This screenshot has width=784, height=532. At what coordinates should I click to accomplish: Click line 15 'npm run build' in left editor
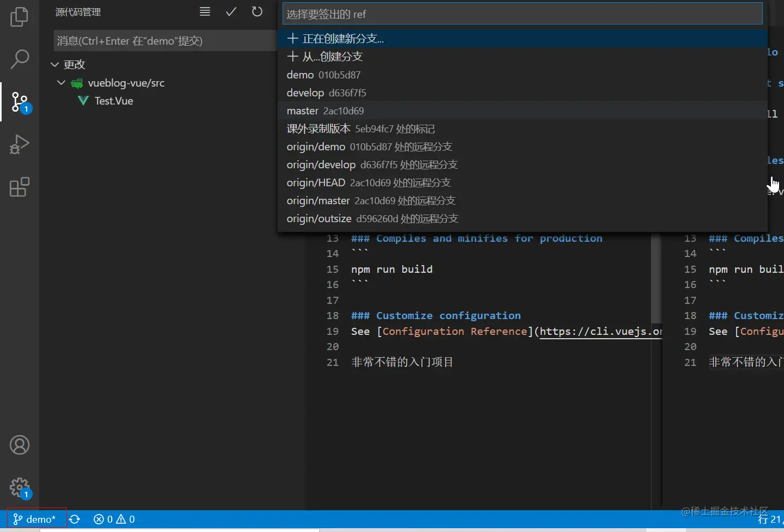[392, 269]
